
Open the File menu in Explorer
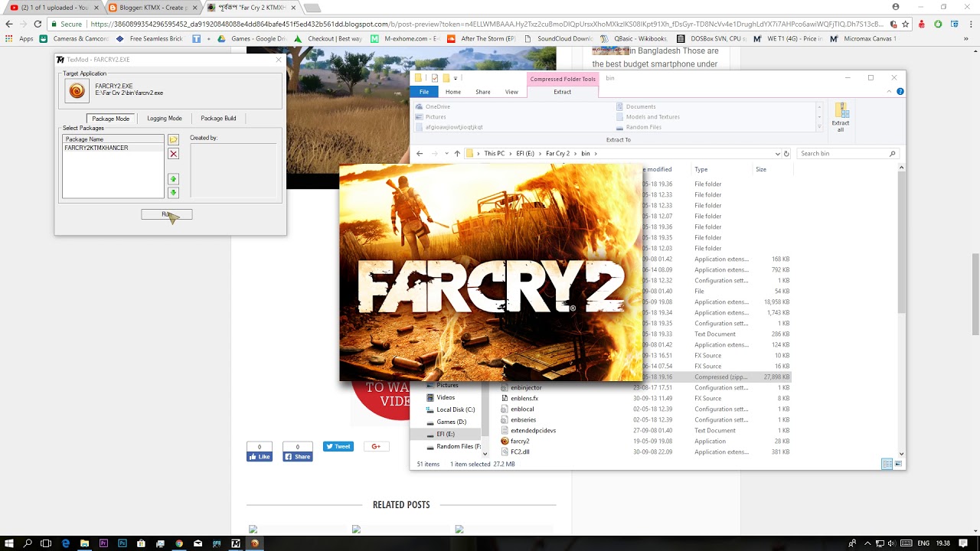pyautogui.click(x=423, y=92)
